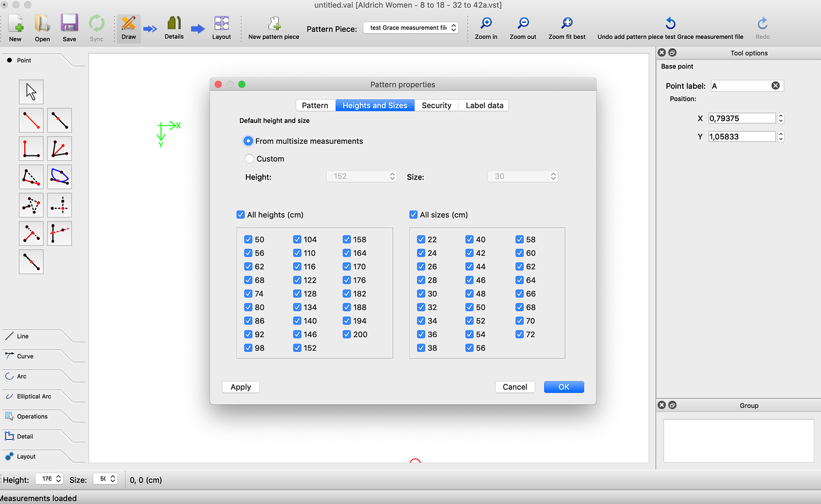This screenshot has width=821, height=504.
Task: Open the Layout mode icon in toolbar
Action: coord(221,24)
